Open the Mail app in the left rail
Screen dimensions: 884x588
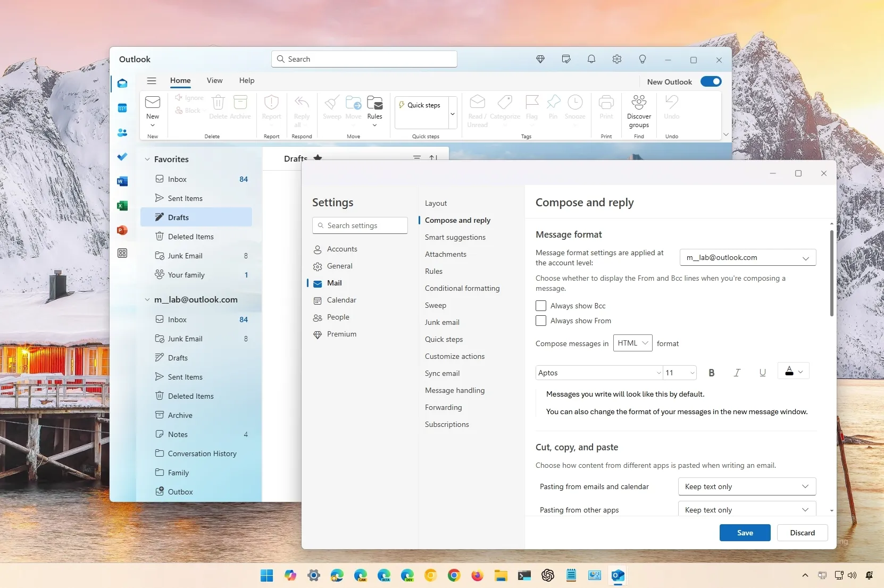click(x=122, y=83)
